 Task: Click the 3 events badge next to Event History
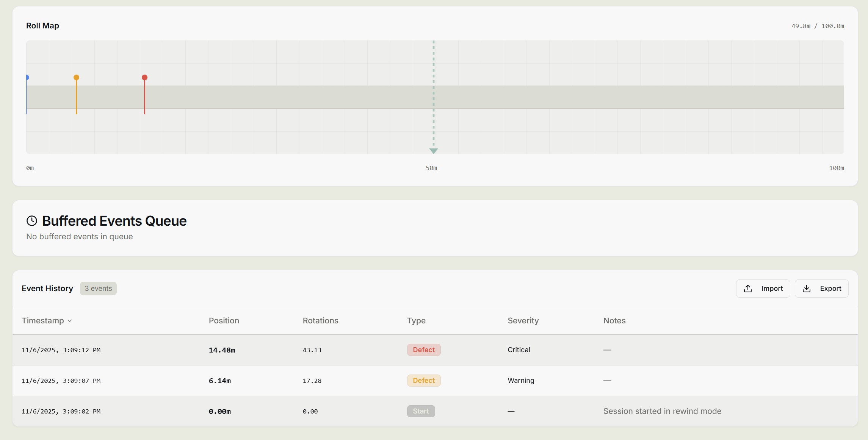[x=98, y=288]
